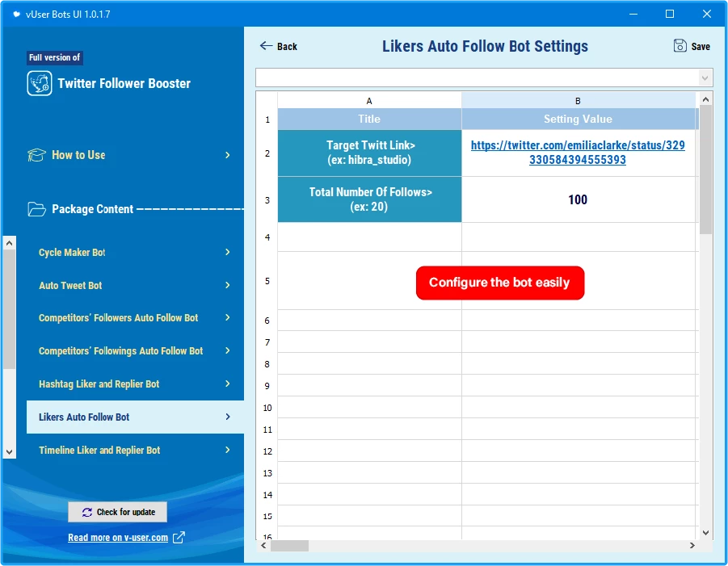The image size is (728, 566).
Task: Open the emiliaclarke tweet link in cell B2
Action: [x=578, y=152]
